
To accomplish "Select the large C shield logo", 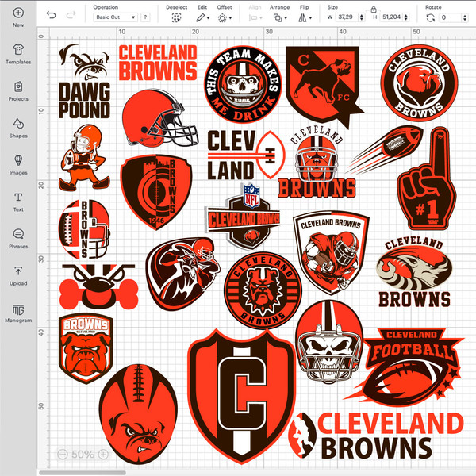I will pyautogui.click(x=242, y=397).
